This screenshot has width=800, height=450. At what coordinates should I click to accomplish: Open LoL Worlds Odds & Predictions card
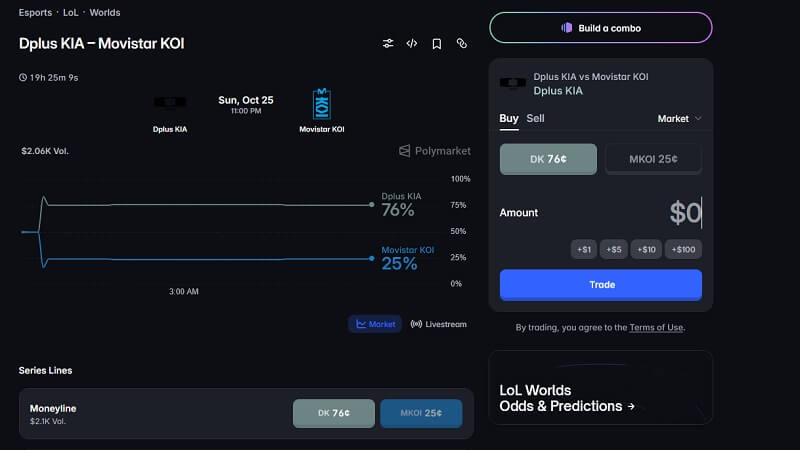[x=601, y=388]
